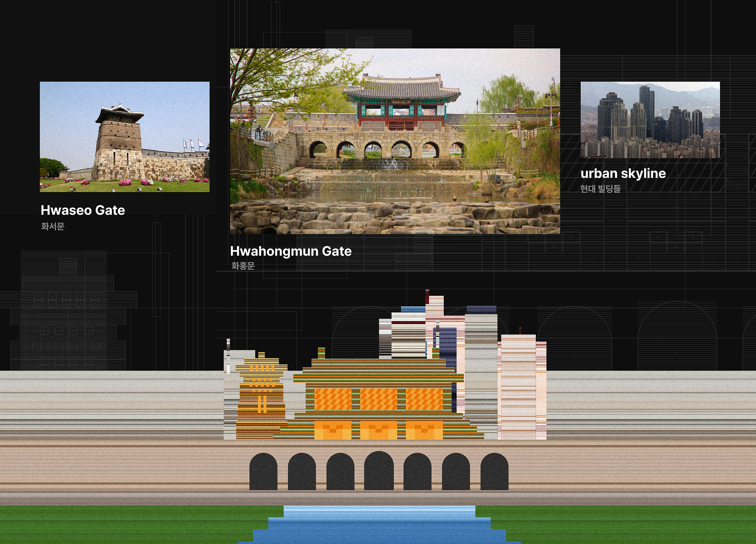Open the Hwaseo Gate photo
This screenshot has height=544, width=756.
(124, 137)
